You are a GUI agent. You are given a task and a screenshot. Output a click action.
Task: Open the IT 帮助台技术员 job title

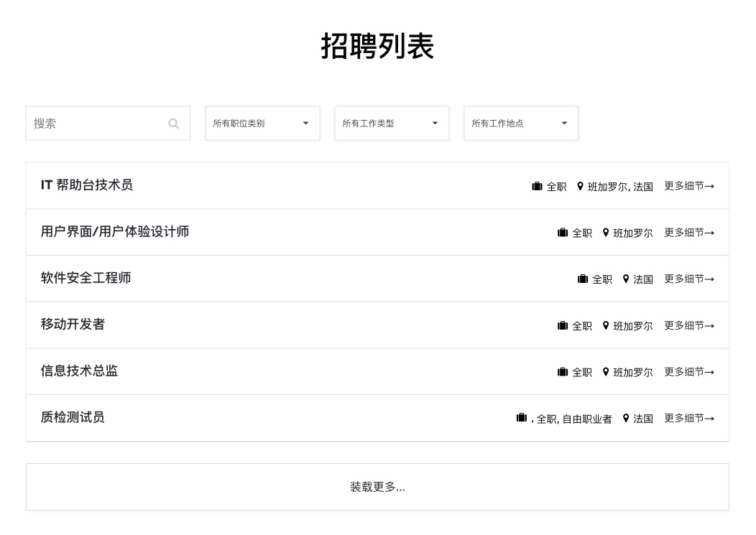(87, 185)
